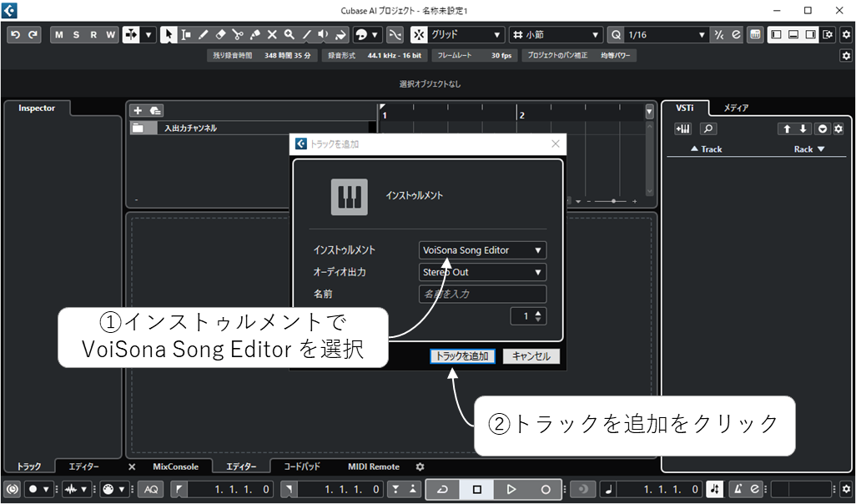Select the Play speaker tool

coord(324,35)
